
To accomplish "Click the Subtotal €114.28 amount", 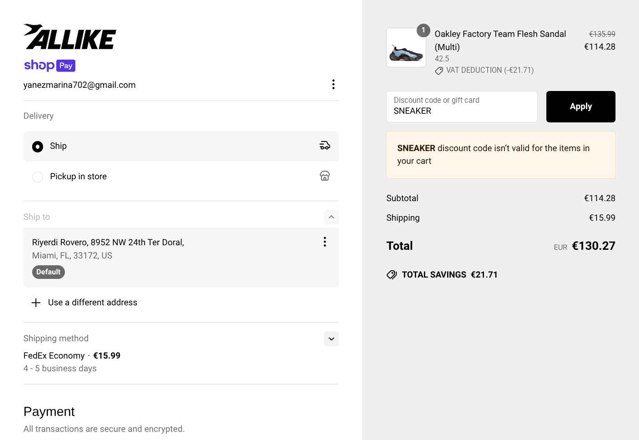I will [x=599, y=198].
